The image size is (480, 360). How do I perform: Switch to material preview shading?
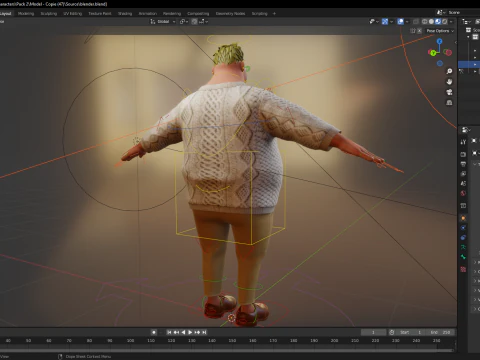coord(438,21)
